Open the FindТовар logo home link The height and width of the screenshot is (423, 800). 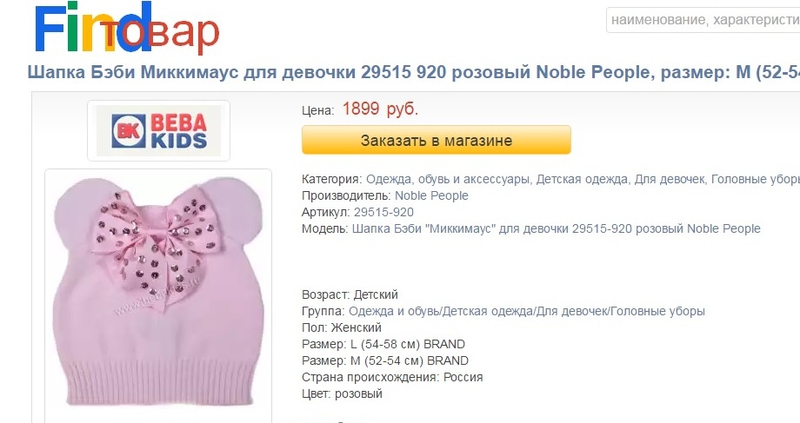(x=127, y=29)
